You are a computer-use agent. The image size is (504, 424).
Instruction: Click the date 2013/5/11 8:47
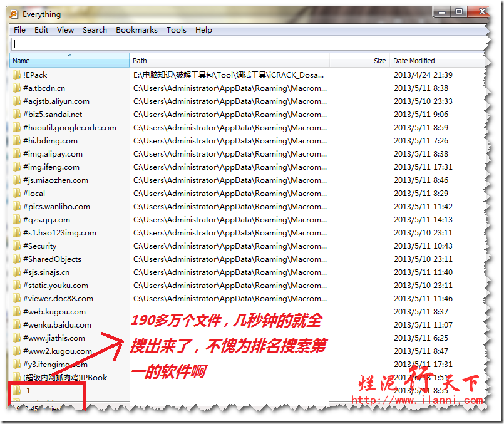click(x=421, y=351)
